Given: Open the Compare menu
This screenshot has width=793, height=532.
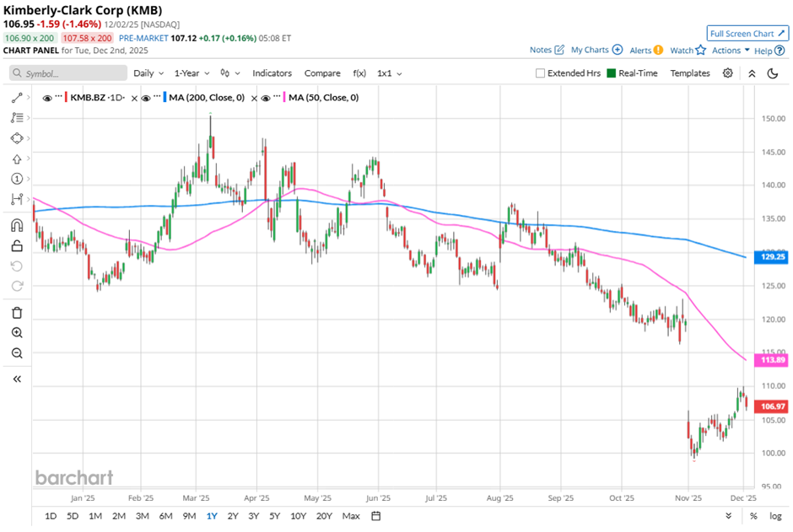Looking at the screenshot, I should coord(322,73).
